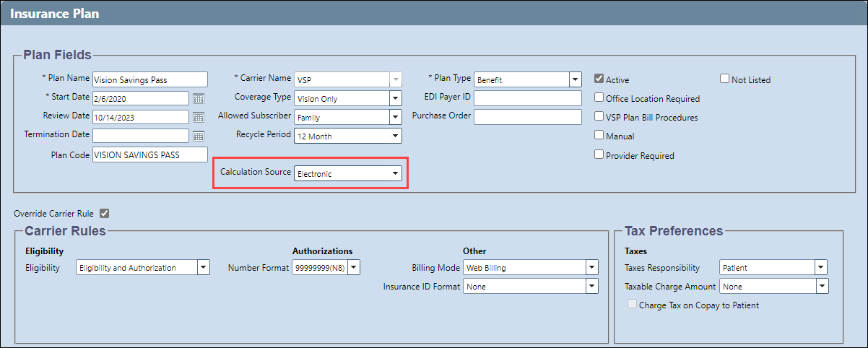
Task: Click the EDI Payer ID field
Action: click(528, 98)
